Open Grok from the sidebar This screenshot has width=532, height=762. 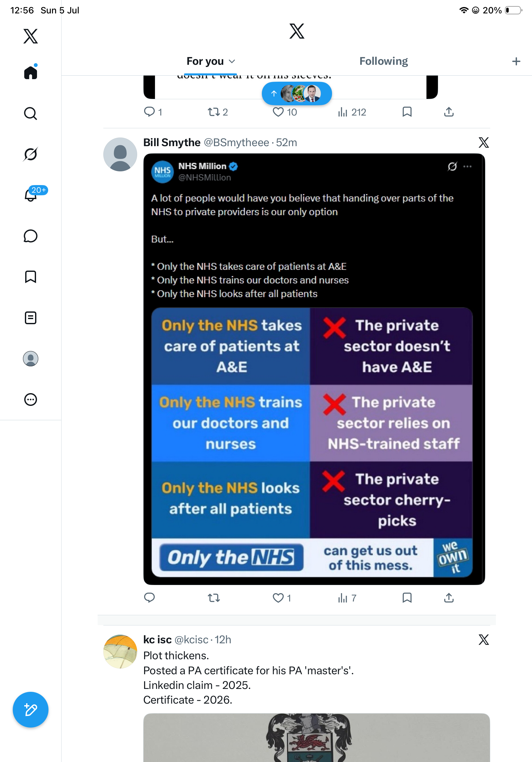click(x=31, y=154)
